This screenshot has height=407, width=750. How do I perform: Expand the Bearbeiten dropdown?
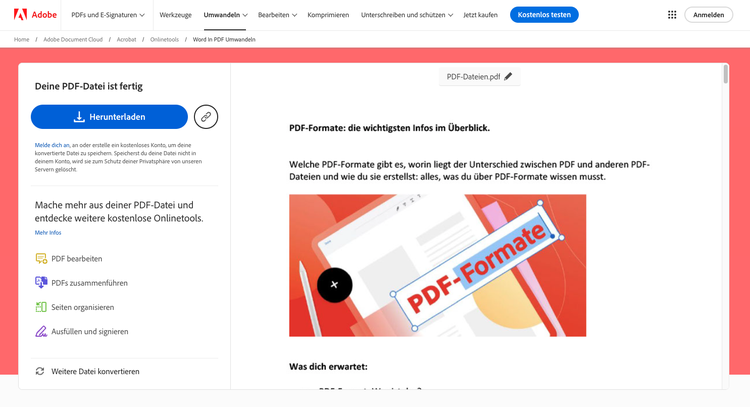click(x=277, y=15)
